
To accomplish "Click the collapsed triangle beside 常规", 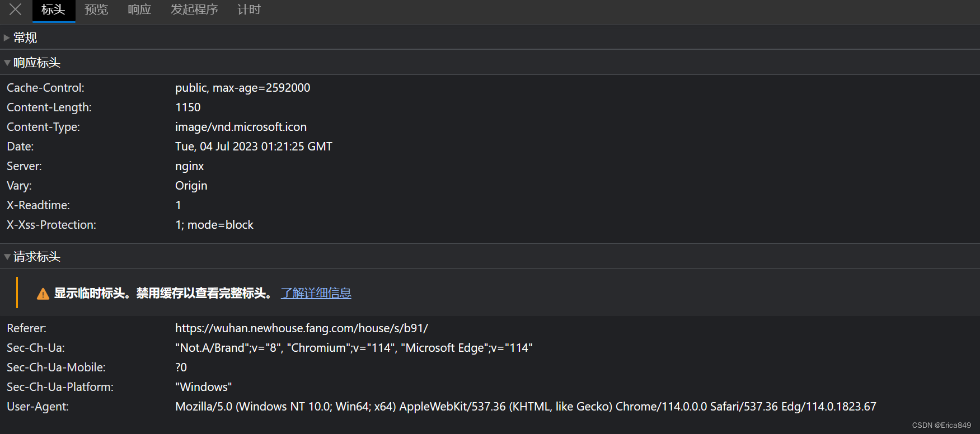I will click(x=7, y=37).
